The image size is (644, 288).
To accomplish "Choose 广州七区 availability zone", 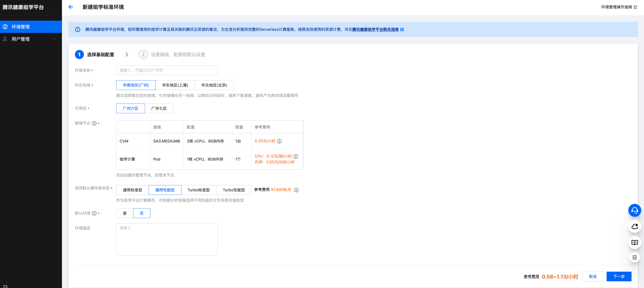I will [x=159, y=108].
